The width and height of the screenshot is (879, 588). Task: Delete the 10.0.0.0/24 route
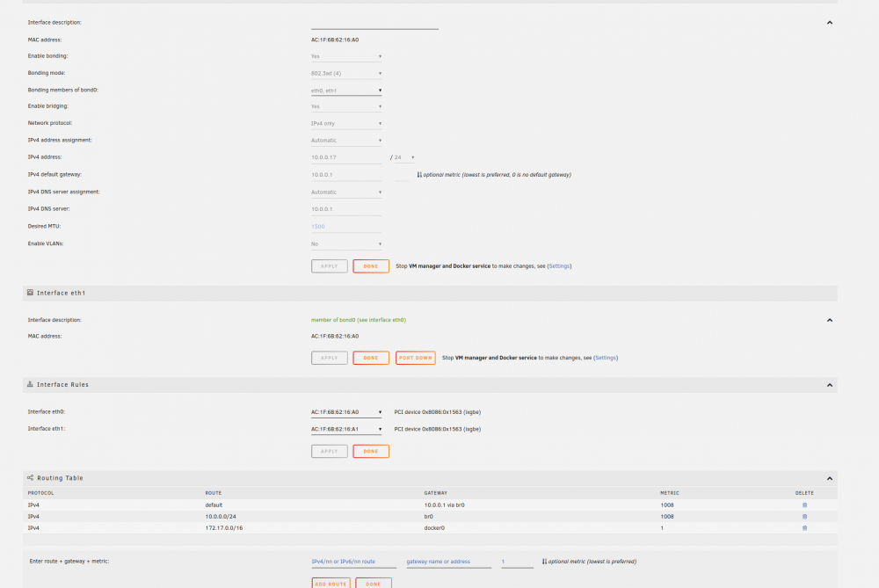click(804, 517)
